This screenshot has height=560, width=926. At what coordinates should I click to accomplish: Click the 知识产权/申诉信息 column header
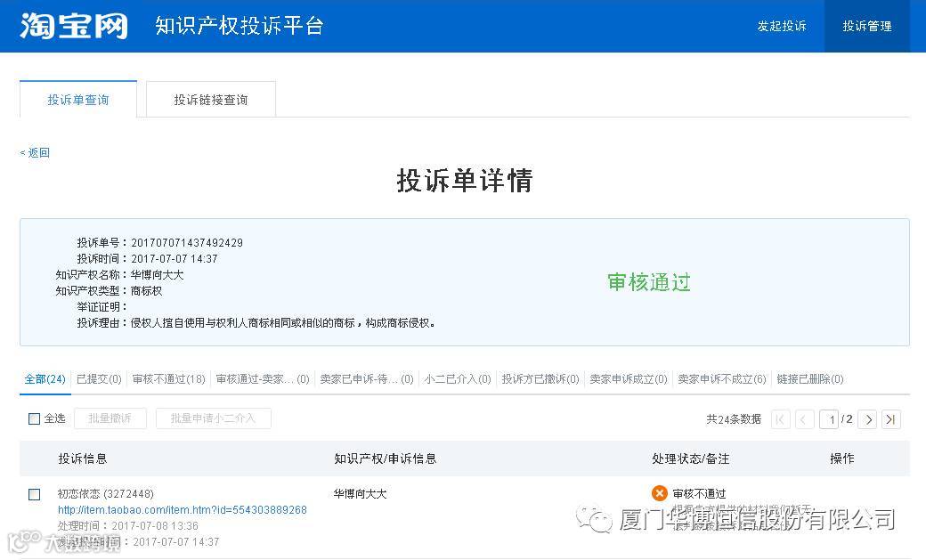(x=385, y=459)
